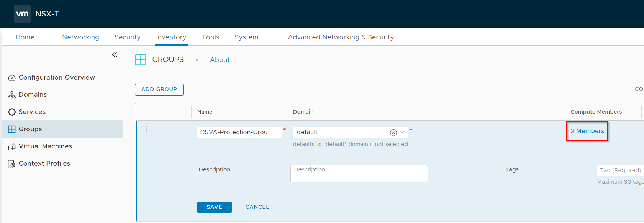Click the Configuration Overview gauge icon
The height and width of the screenshot is (223, 644).
[x=12, y=78]
